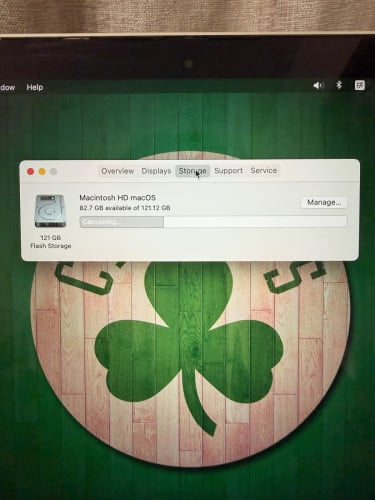Open the volume icon in menu bar
375x500 pixels.
[318, 86]
